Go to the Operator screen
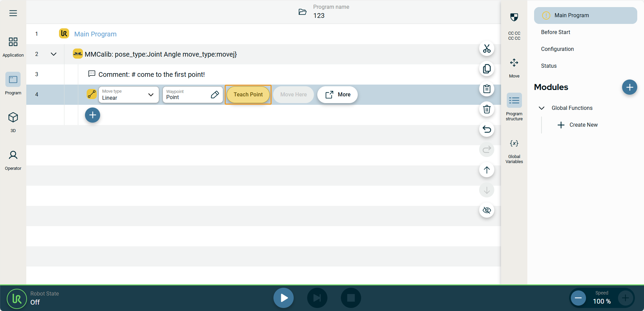 tap(13, 160)
